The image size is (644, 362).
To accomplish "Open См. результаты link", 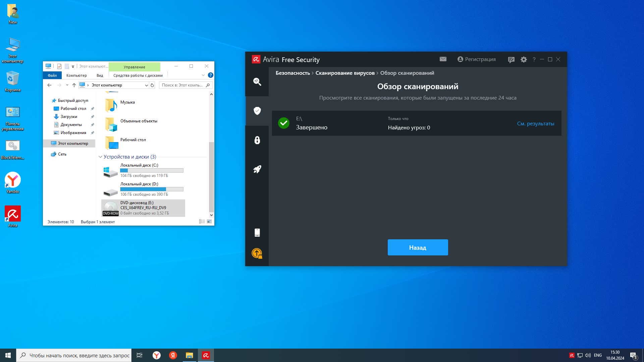I will (535, 124).
